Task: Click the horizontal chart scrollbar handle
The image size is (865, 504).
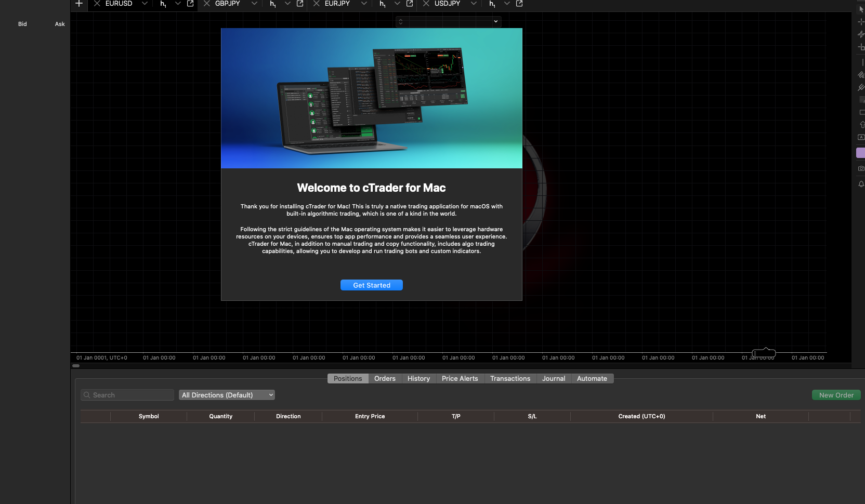Action: coord(76,366)
